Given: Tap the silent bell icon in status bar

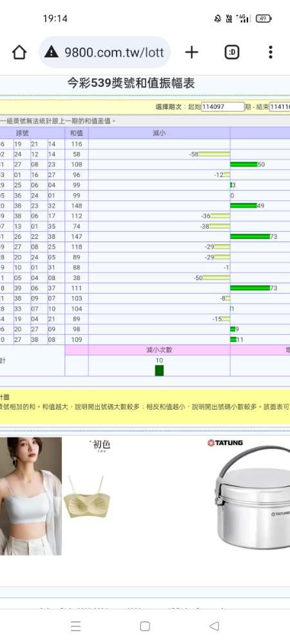Looking at the screenshot, I should point(218,19).
